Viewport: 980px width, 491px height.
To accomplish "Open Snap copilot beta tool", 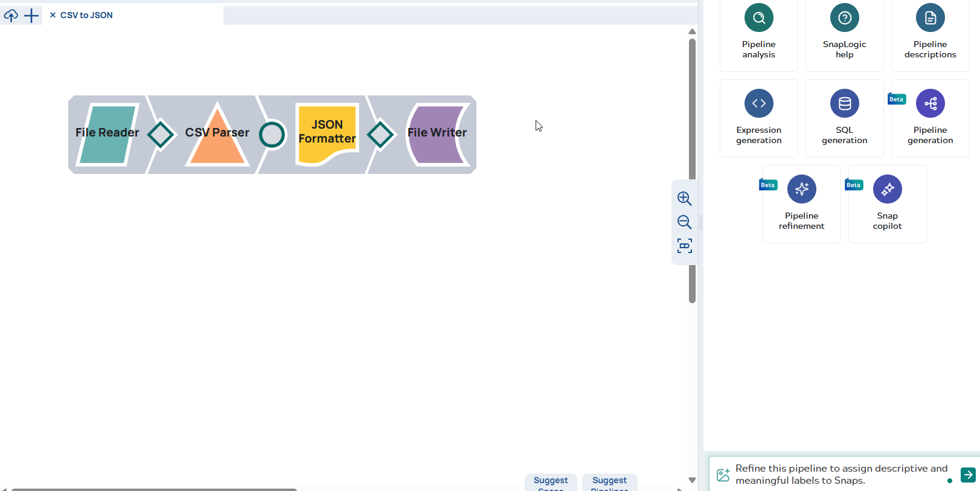I will 887,204.
